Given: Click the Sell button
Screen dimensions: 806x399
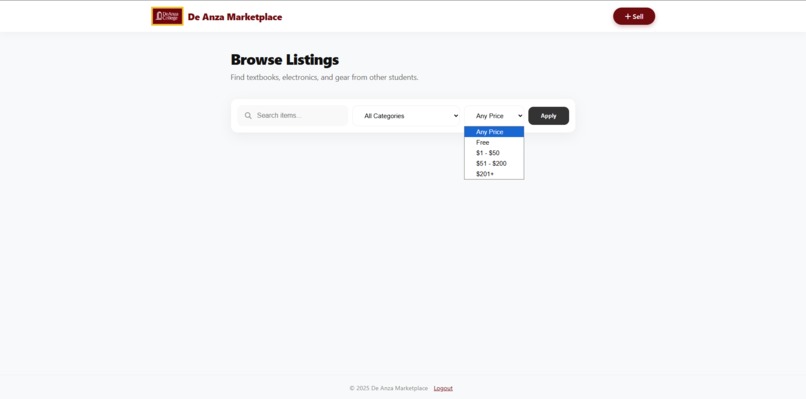Looking at the screenshot, I should click(634, 16).
